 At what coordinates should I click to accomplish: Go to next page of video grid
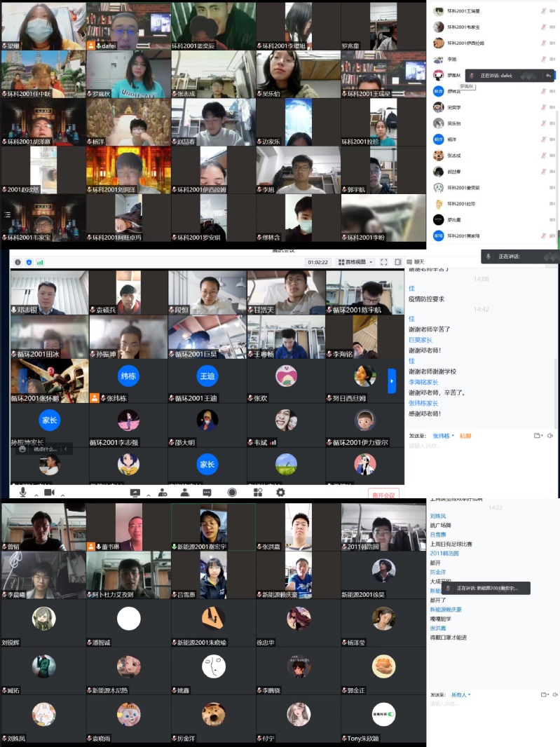[x=392, y=380]
